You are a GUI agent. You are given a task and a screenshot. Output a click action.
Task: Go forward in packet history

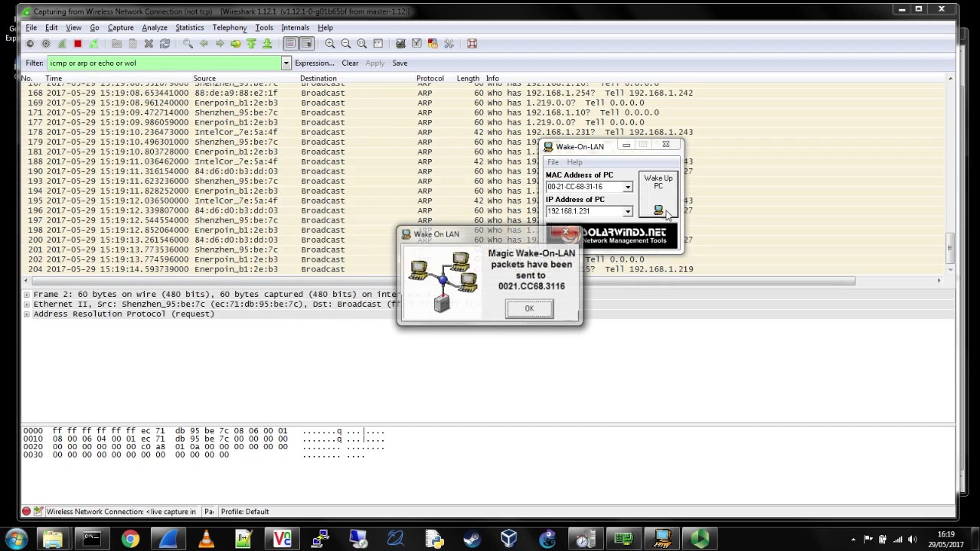point(220,44)
